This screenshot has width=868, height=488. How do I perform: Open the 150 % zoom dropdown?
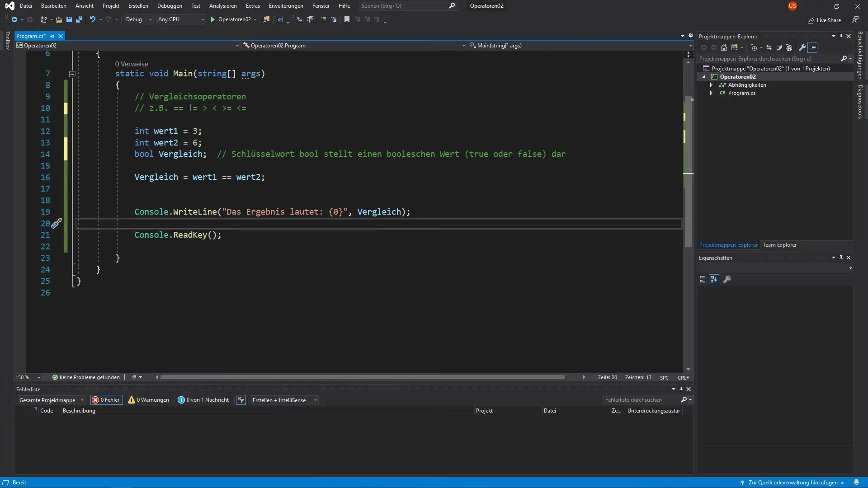28,377
